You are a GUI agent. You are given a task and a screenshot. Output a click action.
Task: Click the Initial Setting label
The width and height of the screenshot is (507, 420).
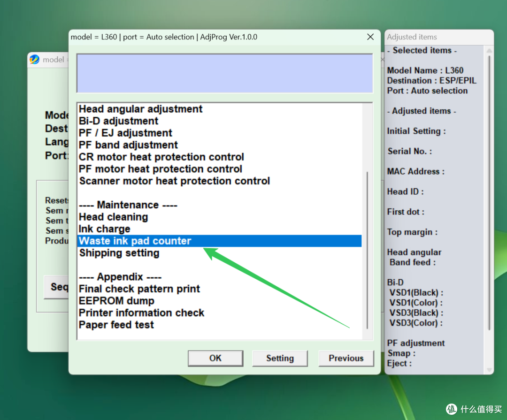[416, 131]
